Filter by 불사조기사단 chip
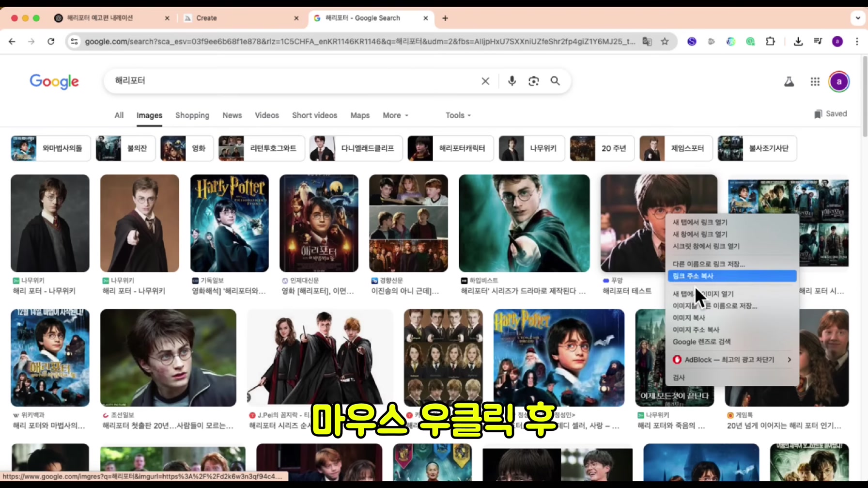Image resolution: width=868 pixels, height=488 pixels. pos(757,148)
